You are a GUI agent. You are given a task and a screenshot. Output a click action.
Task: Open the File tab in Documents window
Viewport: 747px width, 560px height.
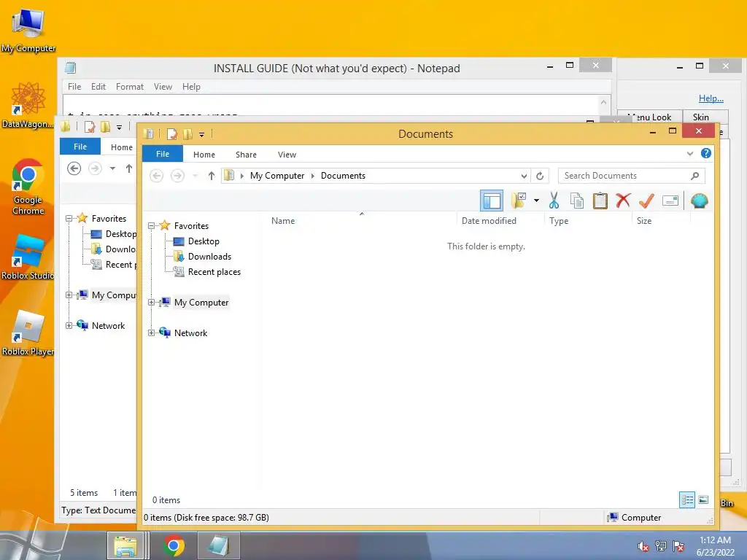click(x=163, y=154)
